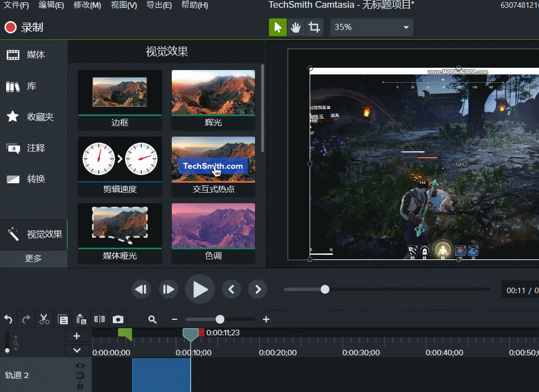This screenshot has width=539, height=392.
Task: Click the timeline zoom slider handle
Action: (220, 319)
